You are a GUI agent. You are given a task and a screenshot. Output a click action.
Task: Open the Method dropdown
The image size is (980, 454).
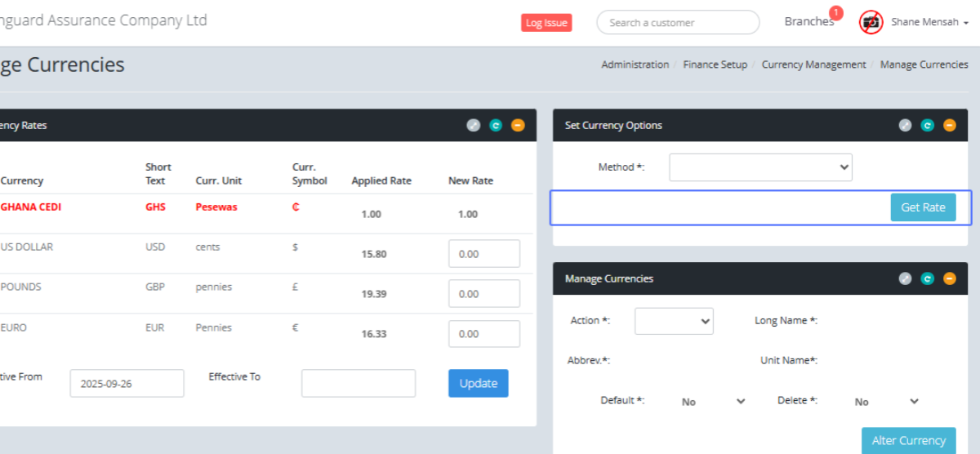[760, 167]
